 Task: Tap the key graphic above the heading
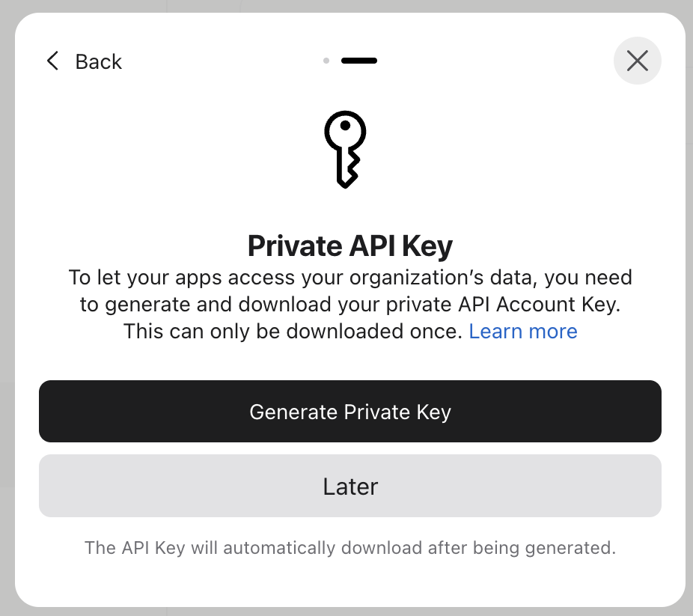click(x=346, y=148)
